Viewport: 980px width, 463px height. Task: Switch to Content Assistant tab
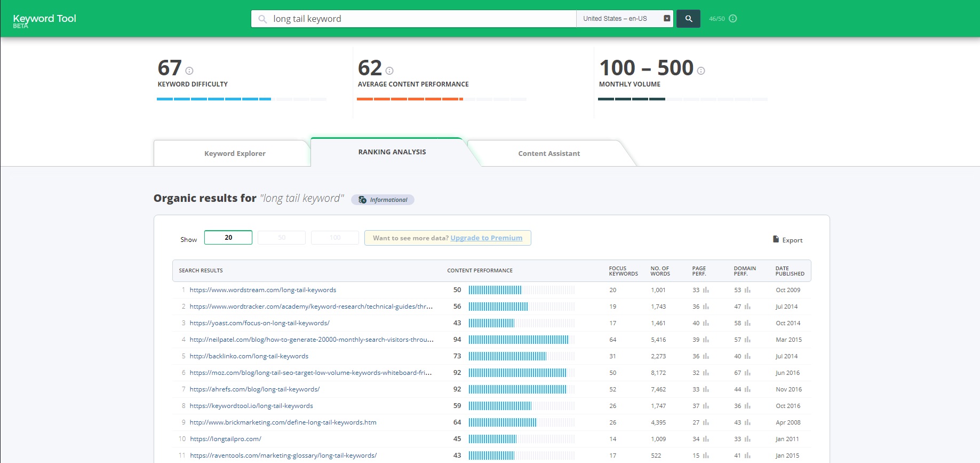tap(549, 153)
